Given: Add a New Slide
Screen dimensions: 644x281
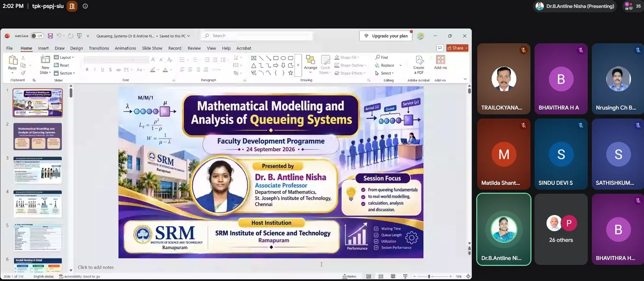Looking at the screenshot, I should (x=45, y=64).
